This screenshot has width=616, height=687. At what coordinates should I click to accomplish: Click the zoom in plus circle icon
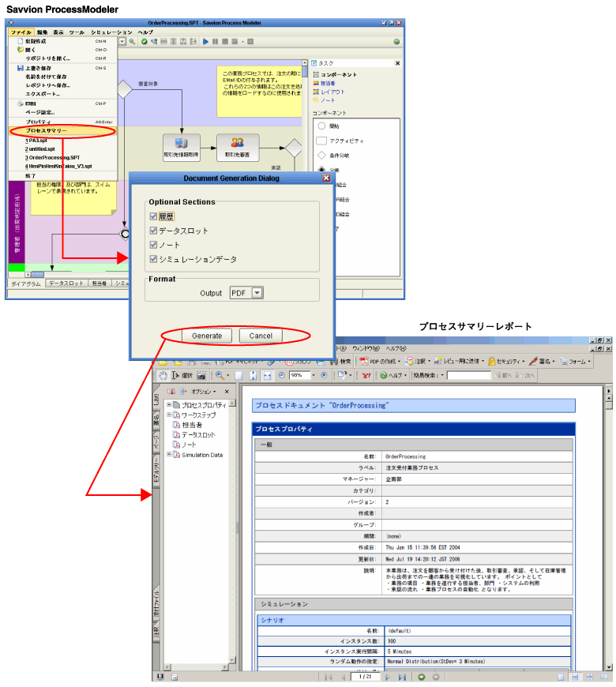324,376
